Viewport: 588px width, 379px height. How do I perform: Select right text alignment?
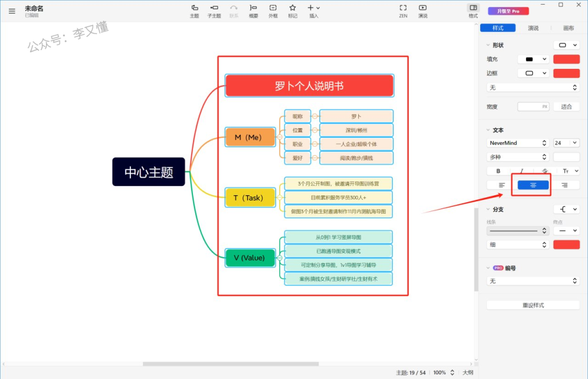(x=564, y=185)
